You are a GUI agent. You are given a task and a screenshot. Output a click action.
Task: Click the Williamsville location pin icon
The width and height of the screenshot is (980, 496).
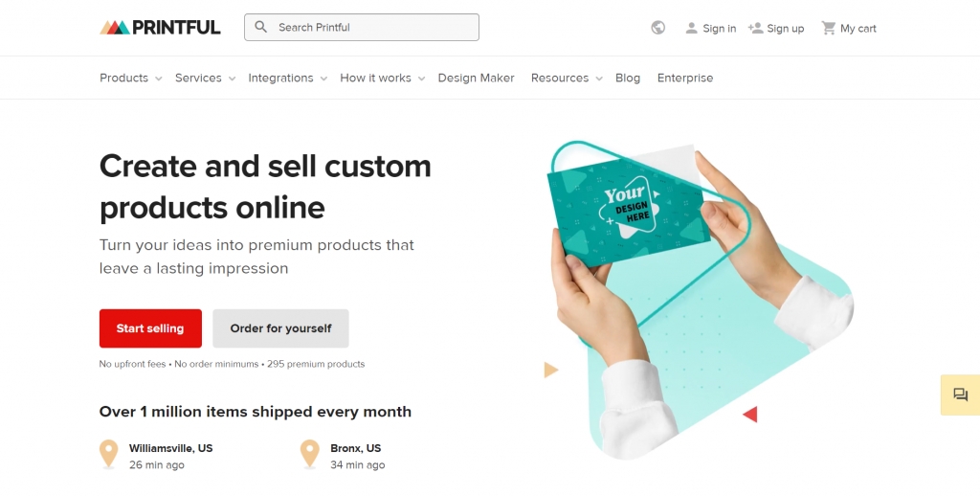(x=109, y=454)
